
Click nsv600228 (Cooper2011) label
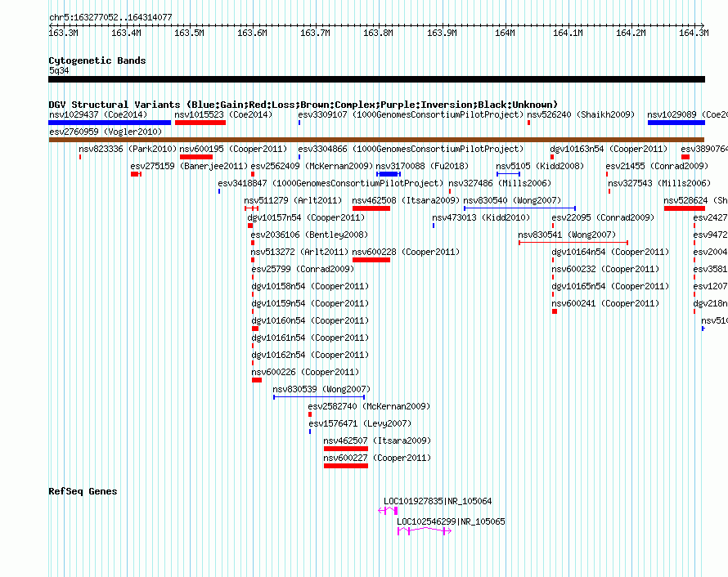[x=406, y=252]
